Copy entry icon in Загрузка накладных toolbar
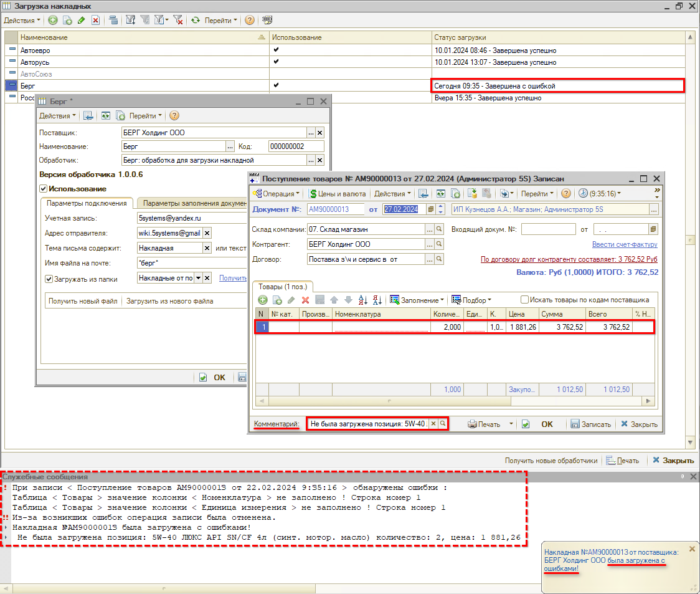The height and width of the screenshot is (594, 700). 67,20
